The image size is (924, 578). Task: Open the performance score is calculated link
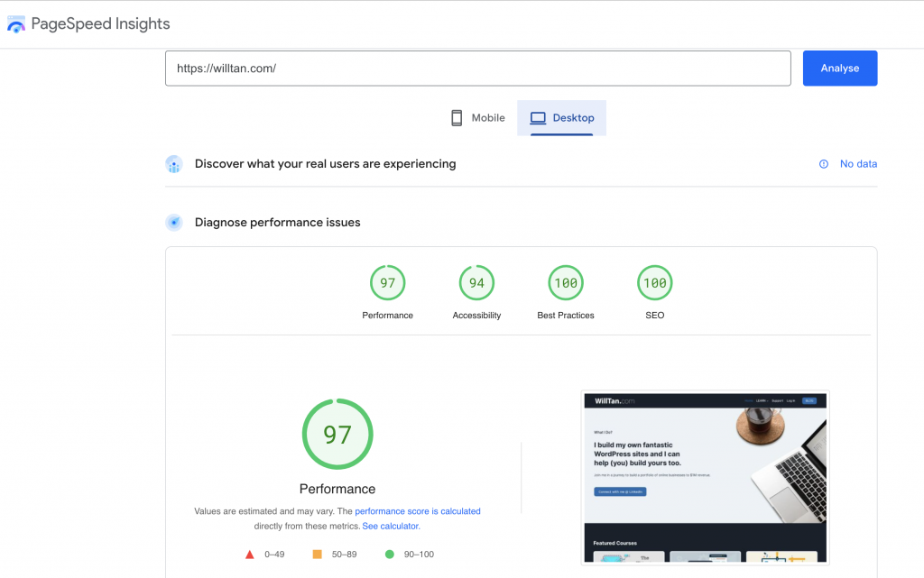[418, 511]
